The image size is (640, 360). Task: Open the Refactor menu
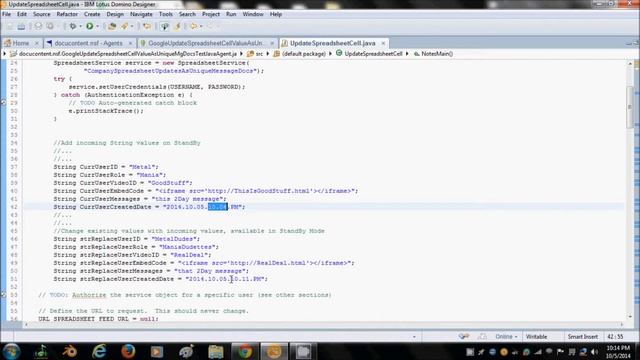point(67,14)
